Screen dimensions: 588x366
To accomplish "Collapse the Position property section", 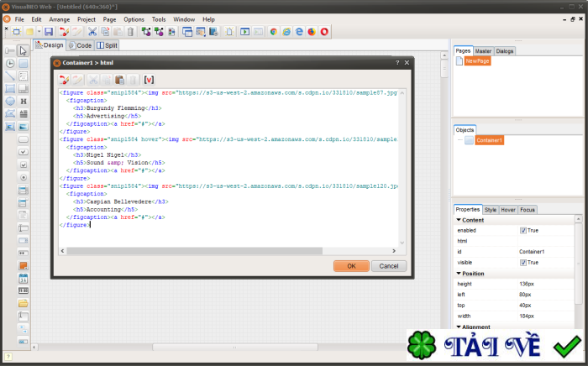I will pos(459,274).
